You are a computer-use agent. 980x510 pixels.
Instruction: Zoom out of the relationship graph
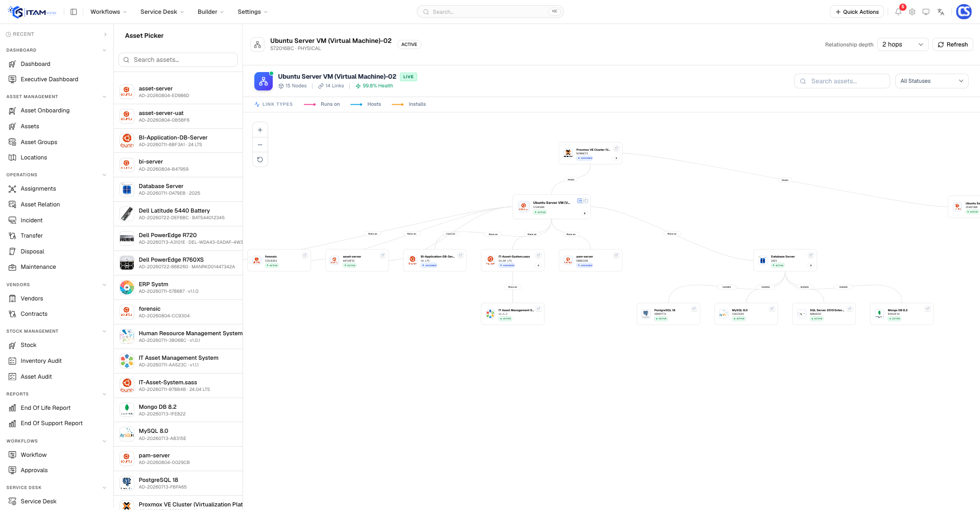point(260,145)
